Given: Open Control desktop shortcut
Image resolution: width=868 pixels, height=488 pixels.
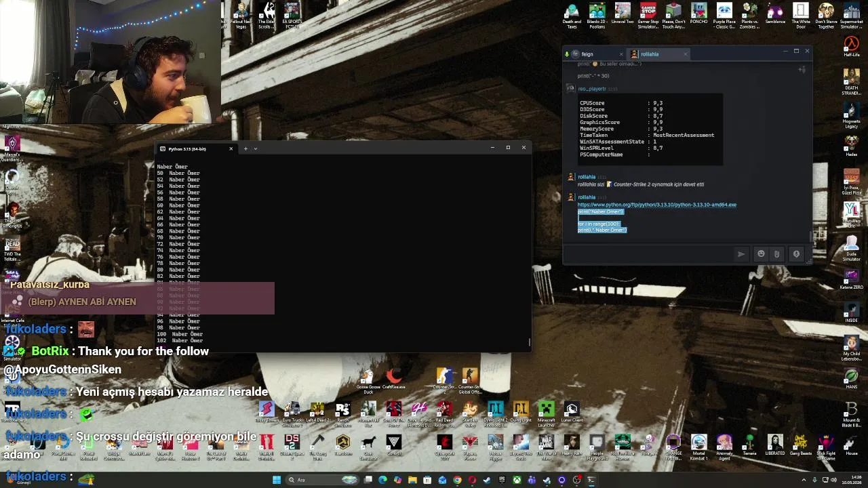Looking at the screenshot, I should [x=393, y=445].
